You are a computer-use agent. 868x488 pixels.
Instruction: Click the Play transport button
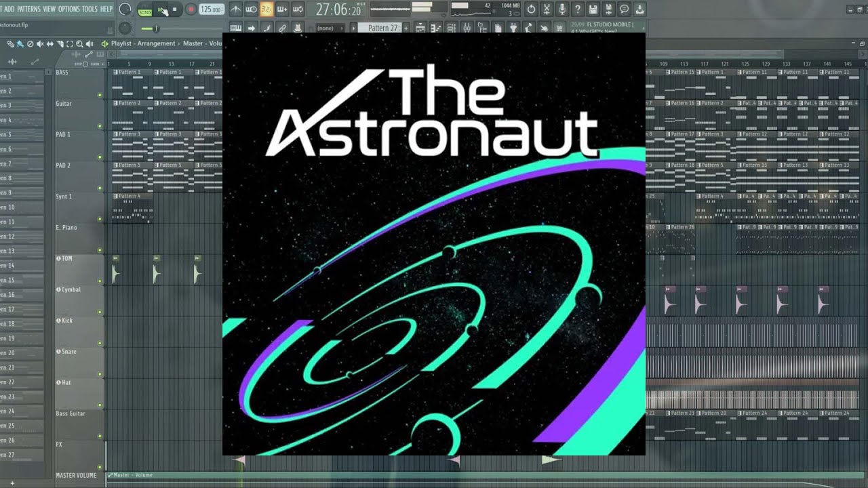pyautogui.click(x=160, y=9)
